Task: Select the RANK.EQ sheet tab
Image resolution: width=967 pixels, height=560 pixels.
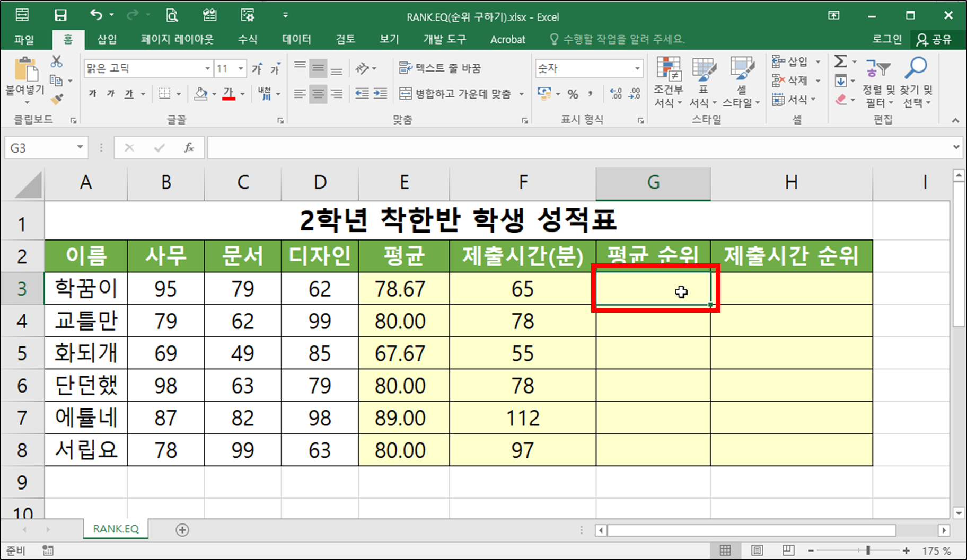Action: click(116, 529)
